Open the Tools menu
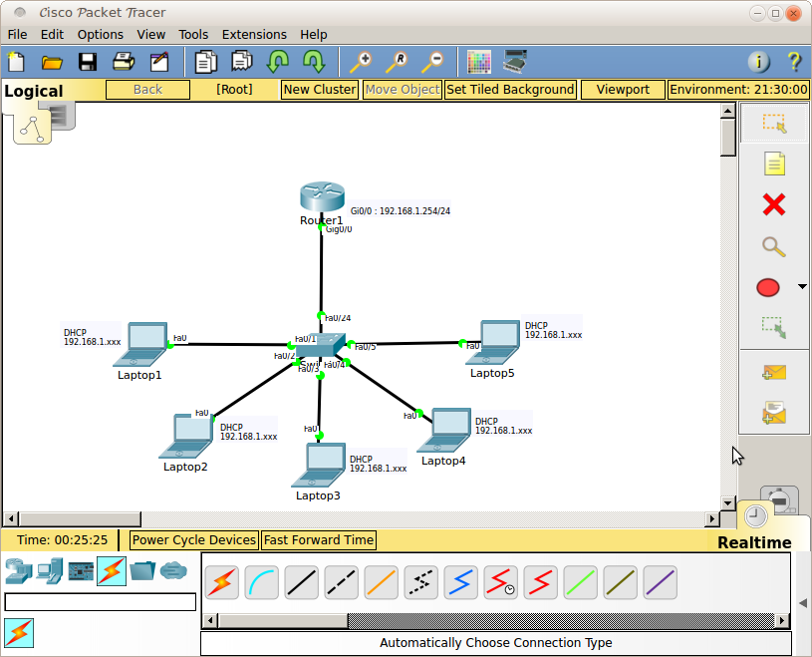The height and width of the screenshot is (657, 812). pyautogui.click(x=193, y=35)
